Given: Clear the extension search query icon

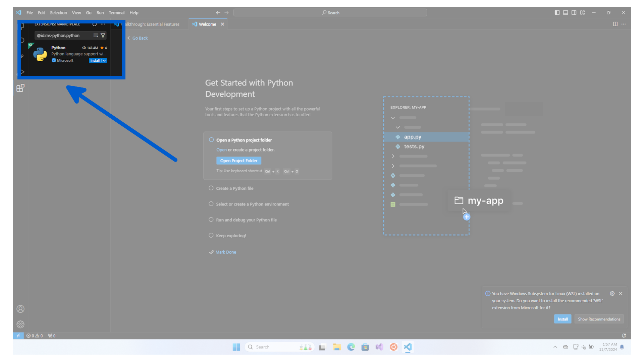Looking at the screenshot, I should (x=96, y=35).
